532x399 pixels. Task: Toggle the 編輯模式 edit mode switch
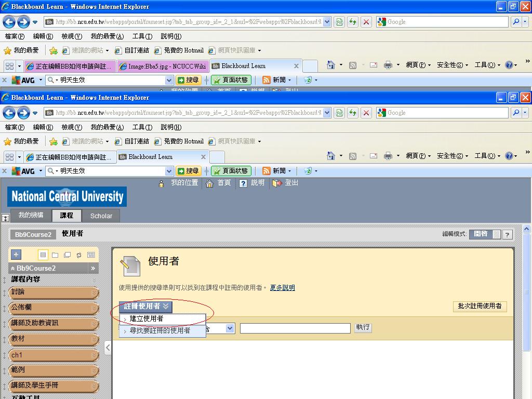[485, 234]
